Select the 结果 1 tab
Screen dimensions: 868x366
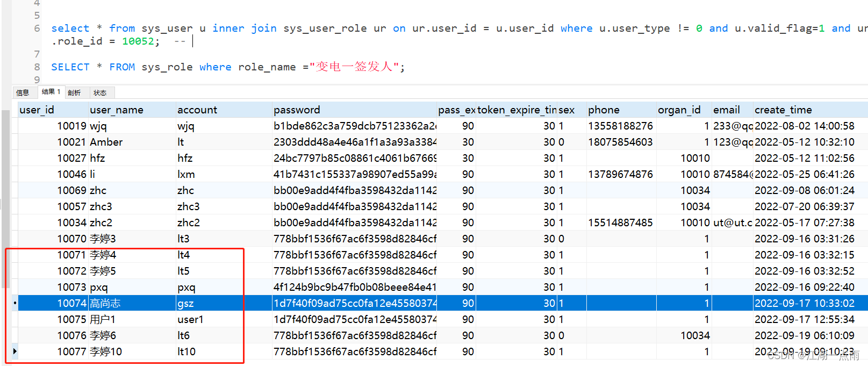click(51, 92)
